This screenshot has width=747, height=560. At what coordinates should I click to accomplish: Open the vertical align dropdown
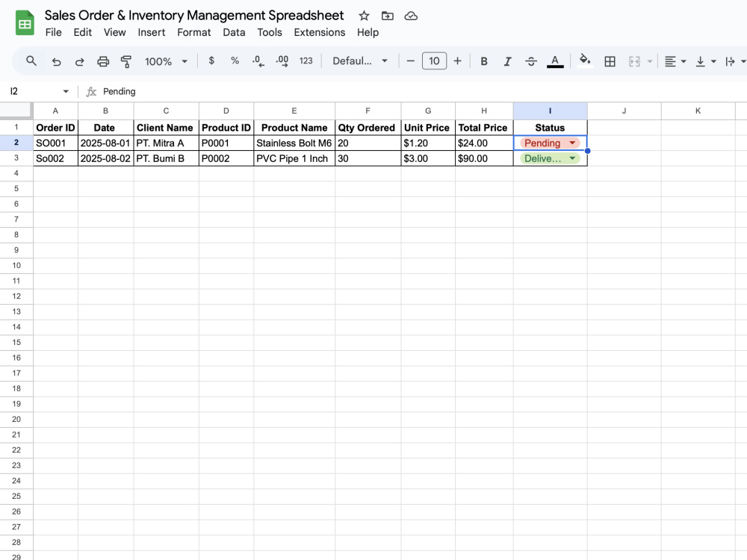click(706, 61)
